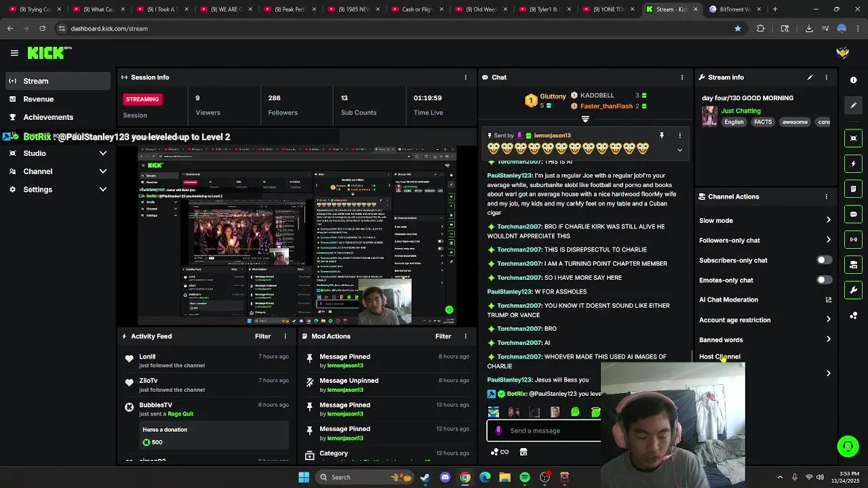Select the pencil icon in right sidebar
868x488 pixels.
(854, 105)
